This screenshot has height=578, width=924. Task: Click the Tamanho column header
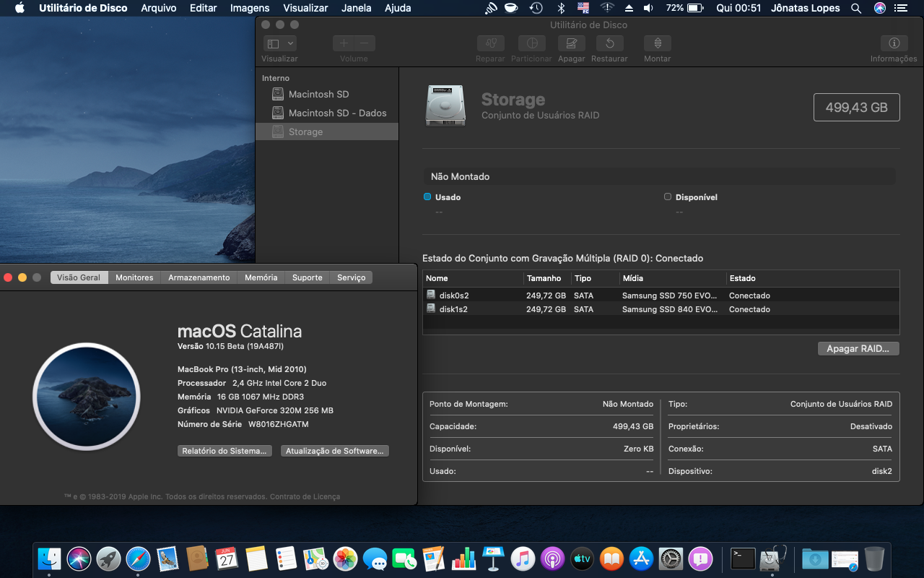[544, 278]
